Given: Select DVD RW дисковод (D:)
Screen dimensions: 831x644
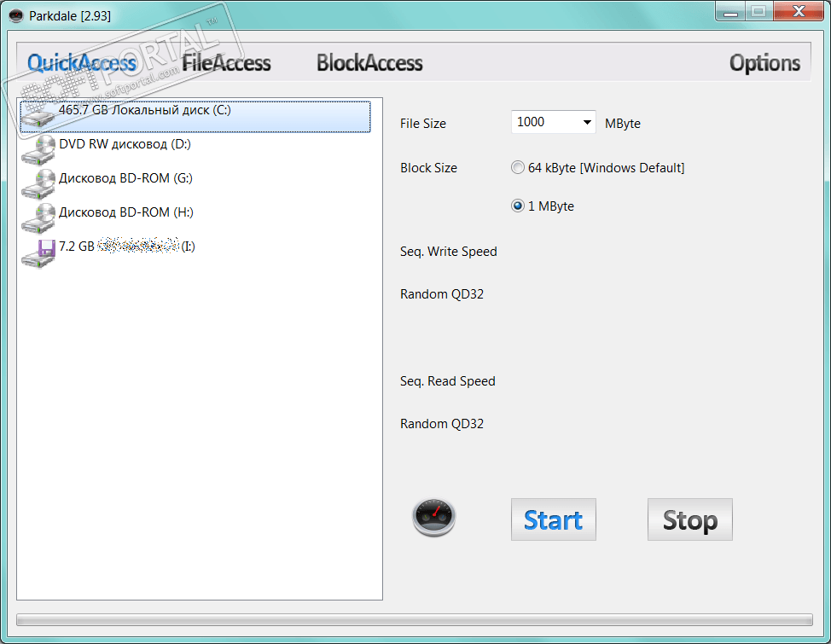Looking at the screenshot, I should click(125, 144).
